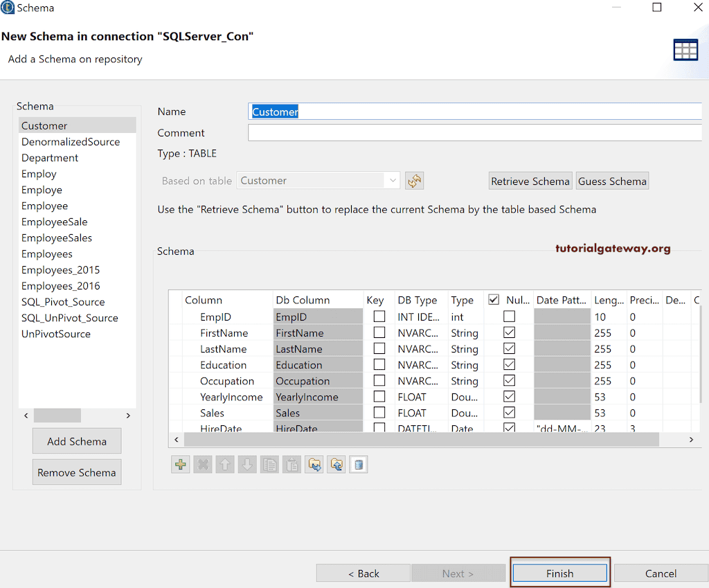709x588 pixels.
Task: Expand the horizontal scrollbar's right arrow on the grid
Action: [x=690, y=439]
